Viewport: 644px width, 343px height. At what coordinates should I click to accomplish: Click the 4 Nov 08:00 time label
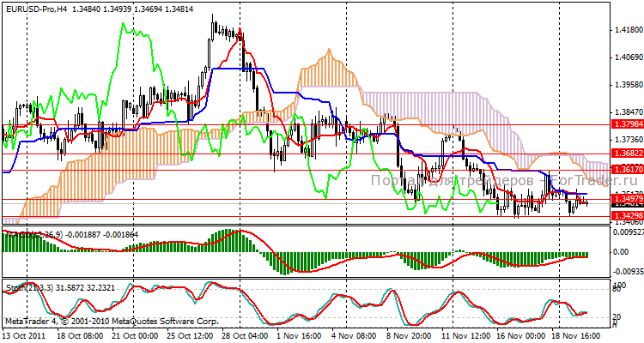[353, 334]
